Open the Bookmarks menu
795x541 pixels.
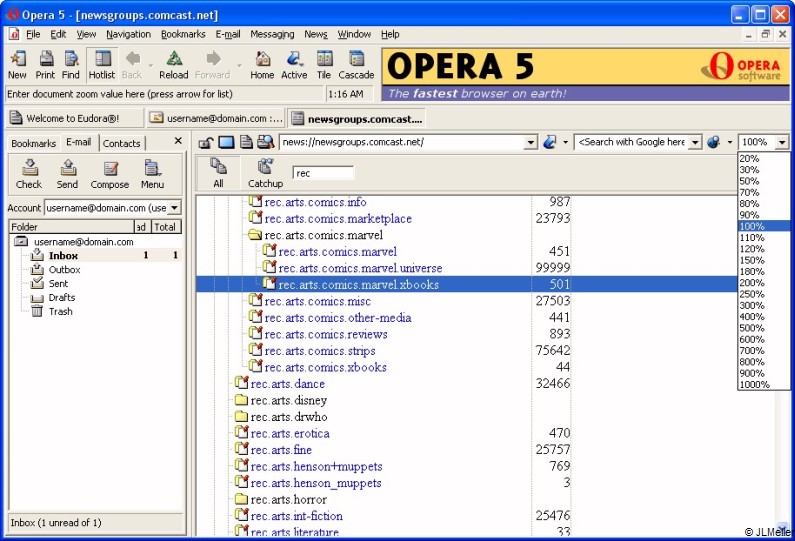coord(183,34)
